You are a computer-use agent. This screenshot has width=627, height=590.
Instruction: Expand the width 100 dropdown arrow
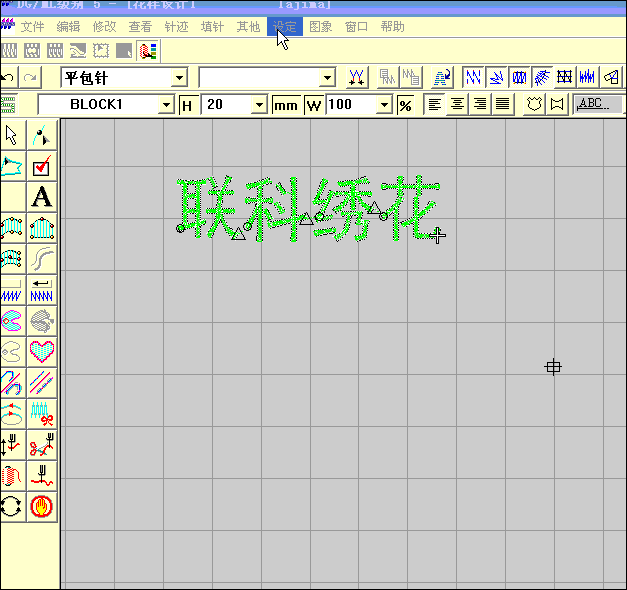pyautogui.click(x=384, y=104)
